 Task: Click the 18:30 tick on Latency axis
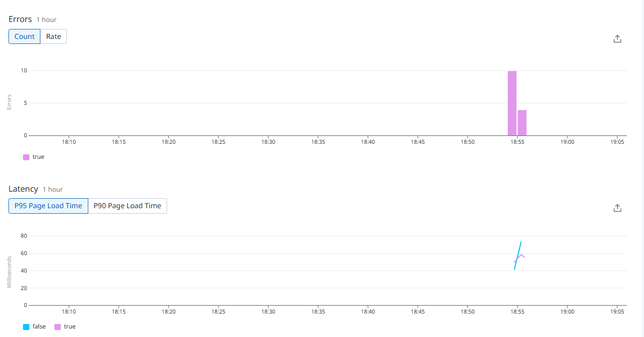268,312
